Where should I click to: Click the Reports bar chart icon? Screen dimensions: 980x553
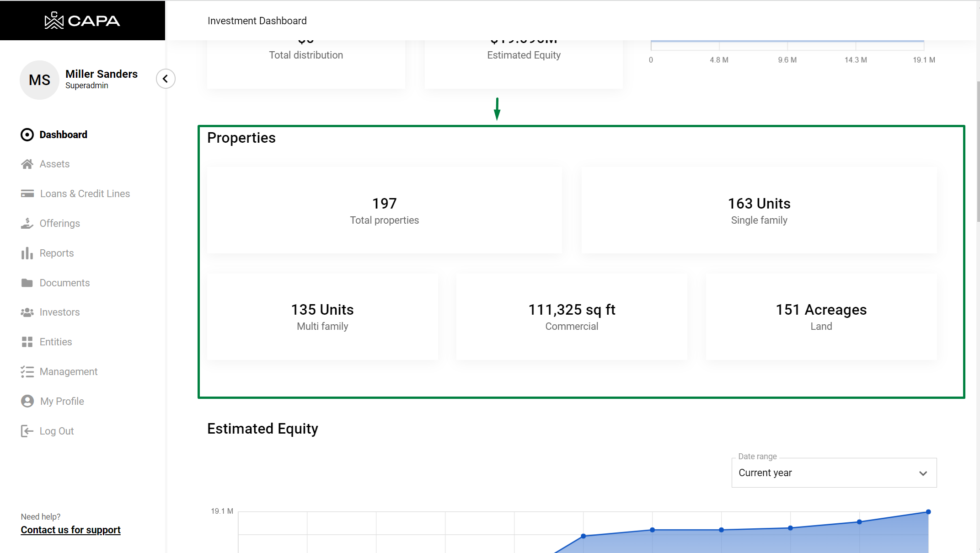pyautogui.click(x=27, y=253)
